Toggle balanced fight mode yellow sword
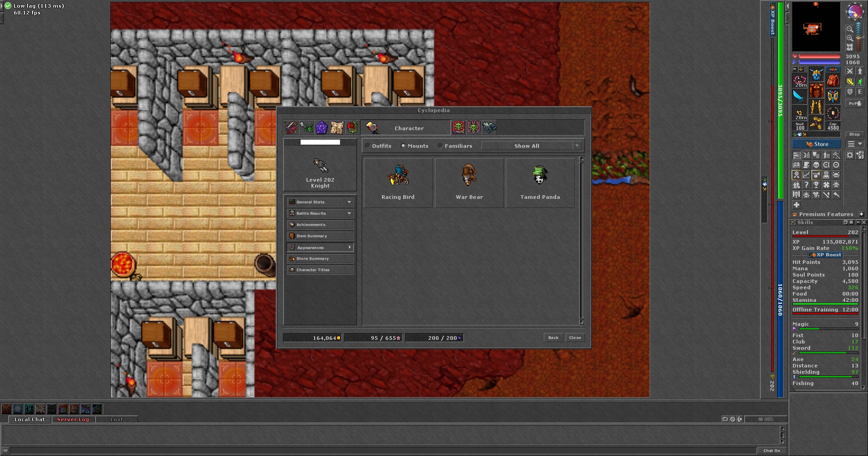868x456 pixels. pyautogui.click(x=850, y=82)
